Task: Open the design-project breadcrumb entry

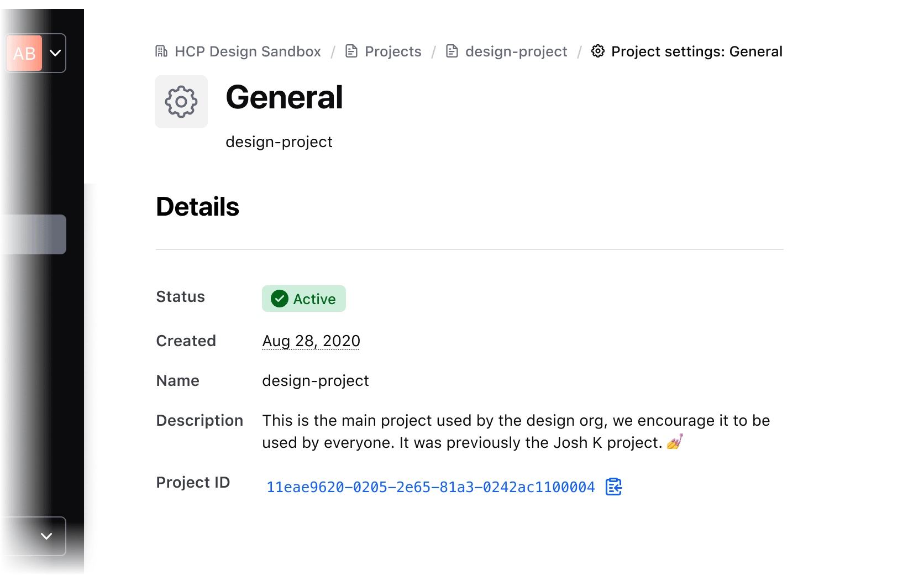Action: [516, 51]
